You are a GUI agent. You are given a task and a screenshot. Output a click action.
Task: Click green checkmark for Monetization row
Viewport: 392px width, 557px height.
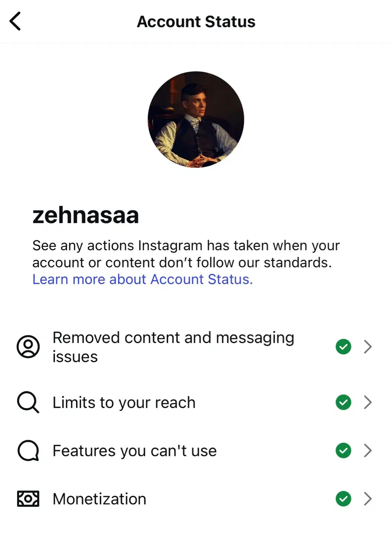click(343, 499)
